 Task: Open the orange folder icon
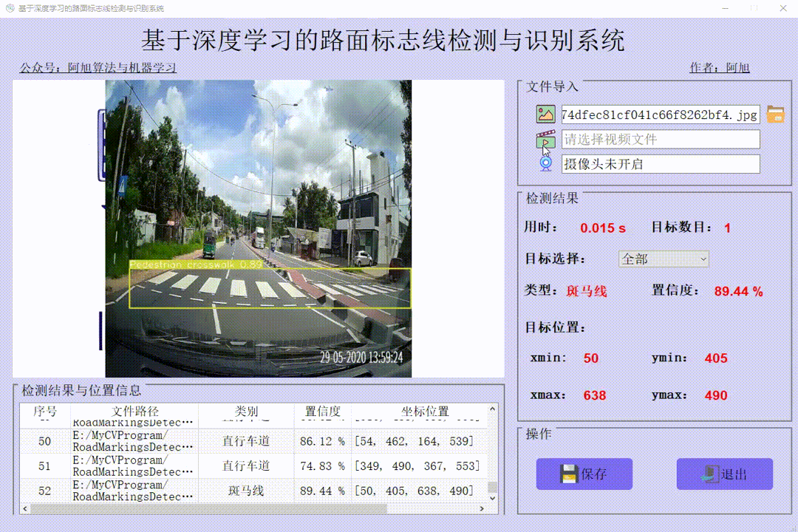click(x=776, y=114)
